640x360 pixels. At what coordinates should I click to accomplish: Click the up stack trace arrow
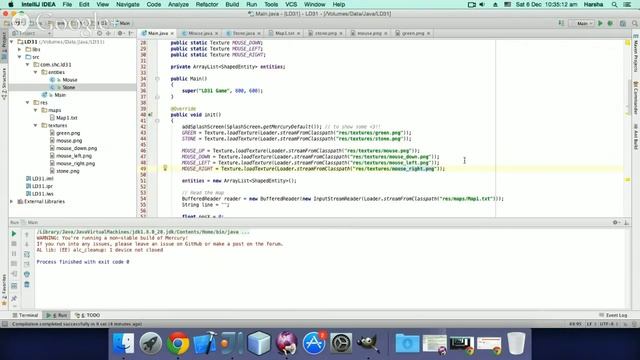(x=27, y=234)
